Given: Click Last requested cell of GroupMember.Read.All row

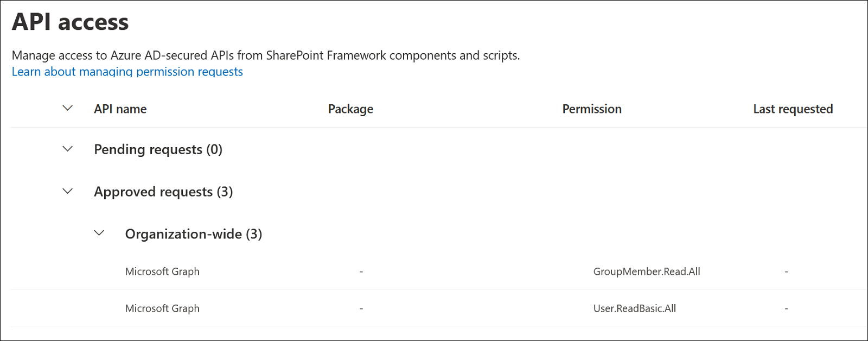Looking at the screenshot, I should click(x=786, y=271).
